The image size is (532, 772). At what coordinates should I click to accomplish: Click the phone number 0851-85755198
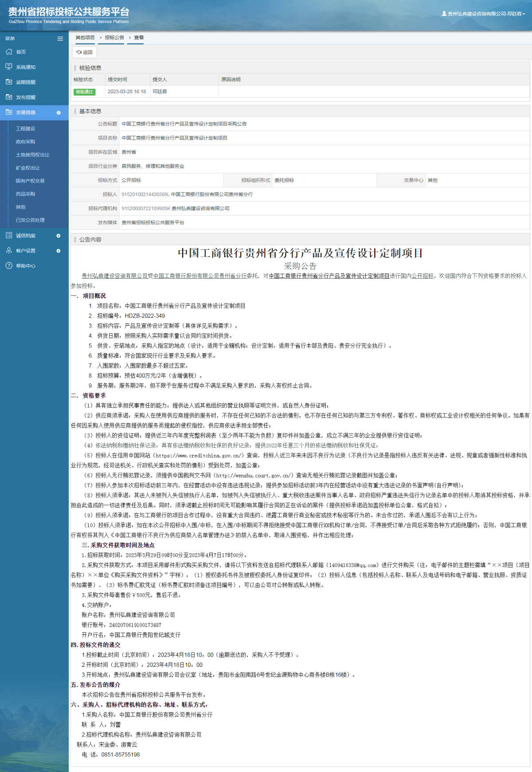(x=121, y=754)
